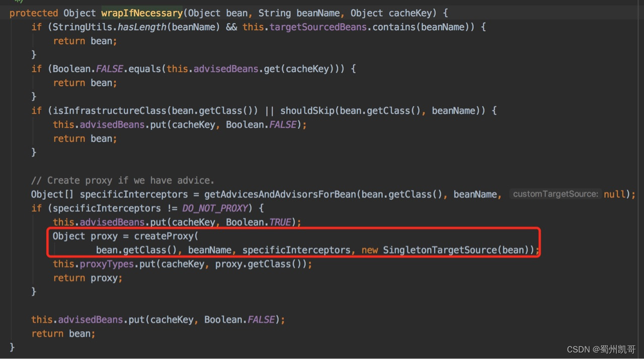Click the DO_NOT_PROXY constant
The width and height of the screenshot is (644, 359).
[215, 208]
